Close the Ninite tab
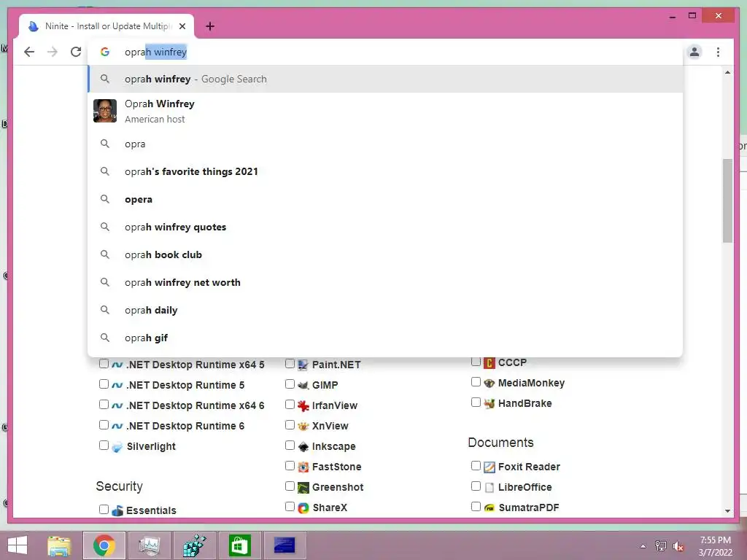747x560 pixels. pos(182,26)
